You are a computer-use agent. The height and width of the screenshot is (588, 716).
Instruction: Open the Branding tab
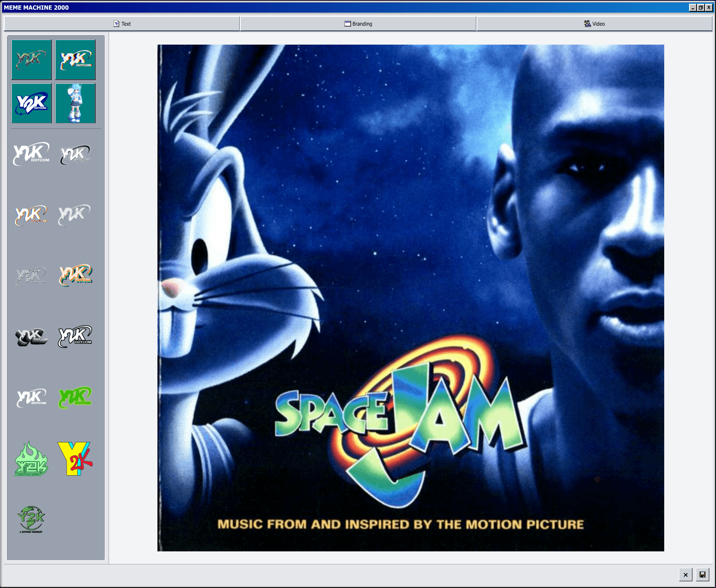tap(358, 24)
